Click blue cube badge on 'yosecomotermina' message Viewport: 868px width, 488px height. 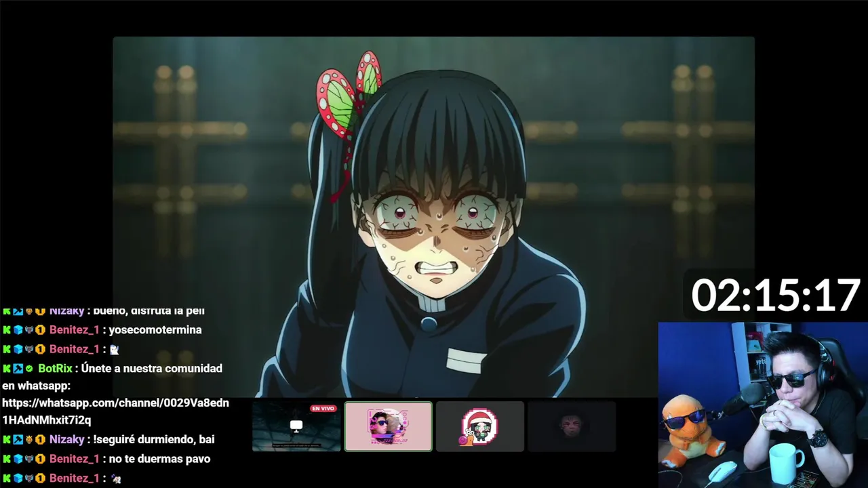18,330
